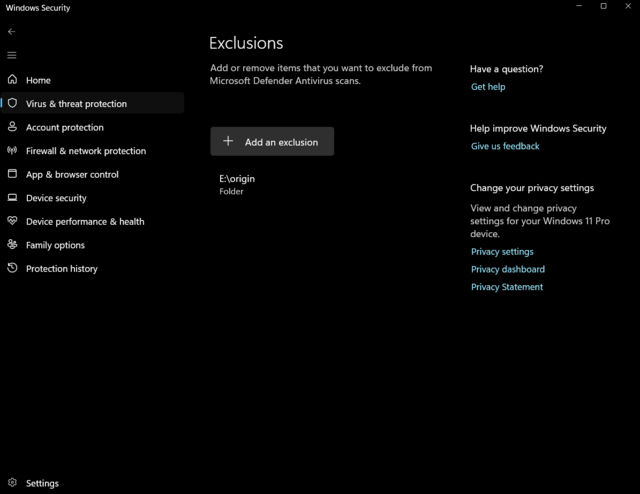Maximize the Windows Security window
Viewport: 640px width, 494px height.
click(603, 6)
